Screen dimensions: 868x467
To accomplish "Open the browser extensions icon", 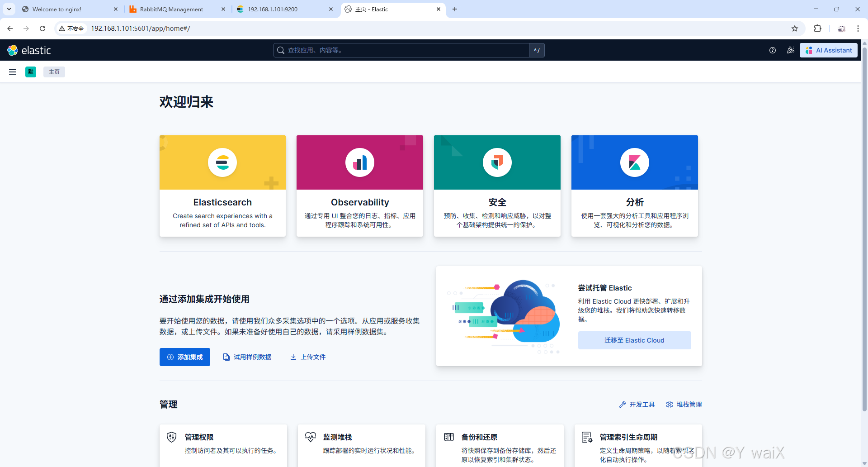I will [817, 29].
